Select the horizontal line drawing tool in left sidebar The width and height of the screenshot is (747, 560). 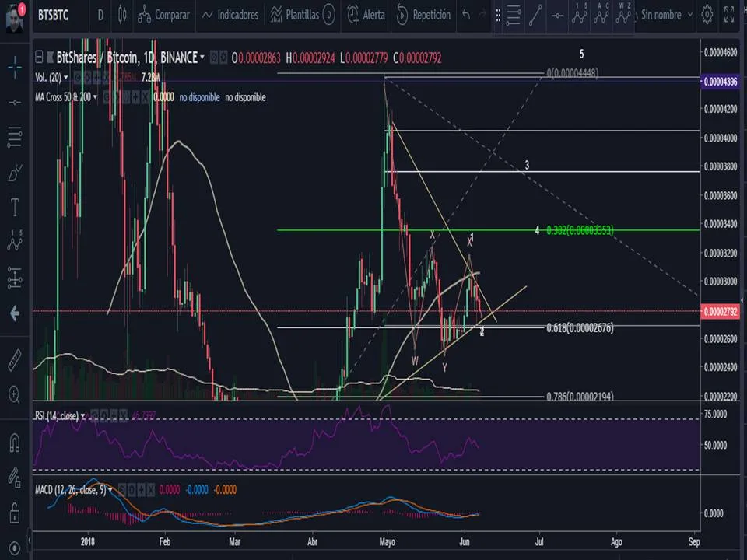tap(15, 103)
